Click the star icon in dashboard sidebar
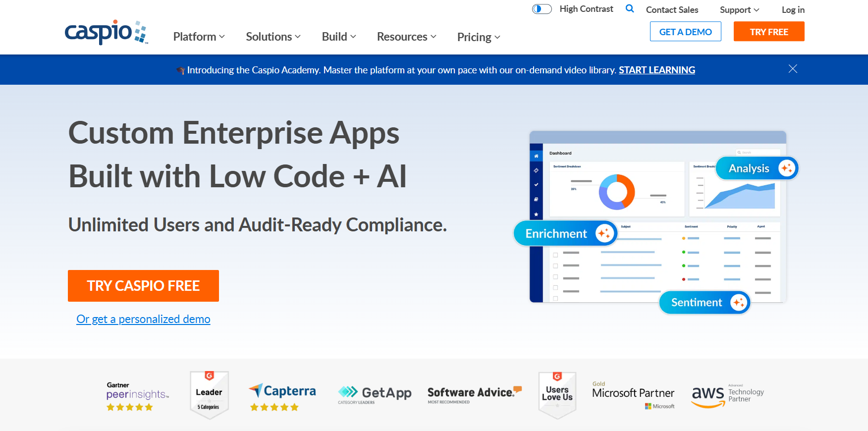Viewport: 868px width, 431px height. click(x=536, y=214)
